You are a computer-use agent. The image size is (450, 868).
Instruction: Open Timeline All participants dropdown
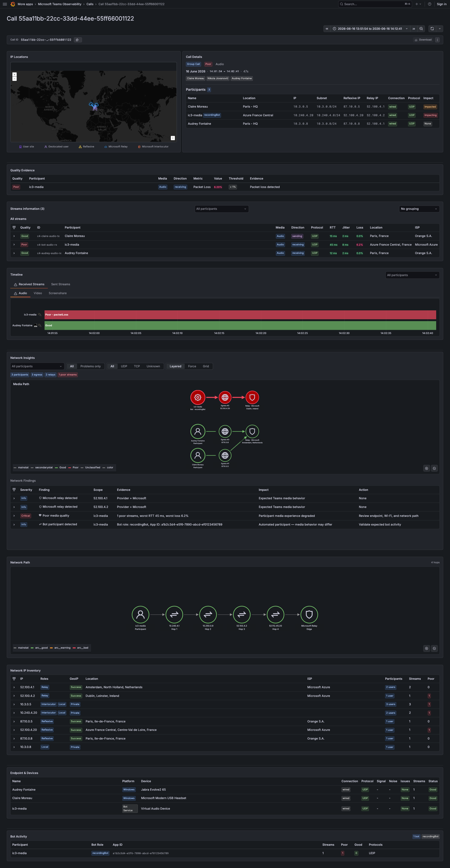click(x=412, y=275)
